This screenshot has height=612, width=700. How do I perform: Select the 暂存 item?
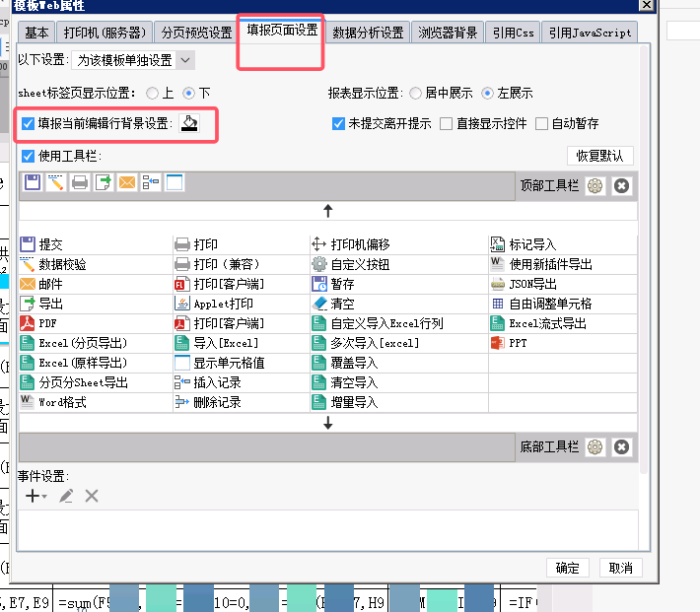pos(399,284)
